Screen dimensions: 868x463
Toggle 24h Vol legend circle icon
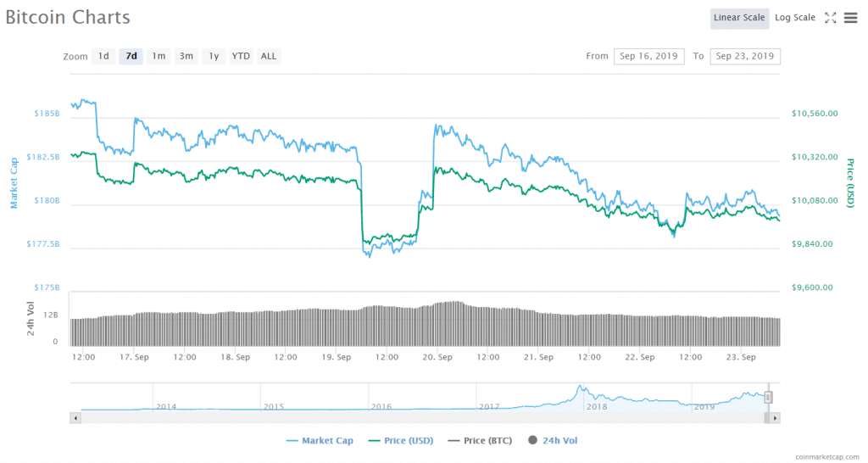point(533,441)
